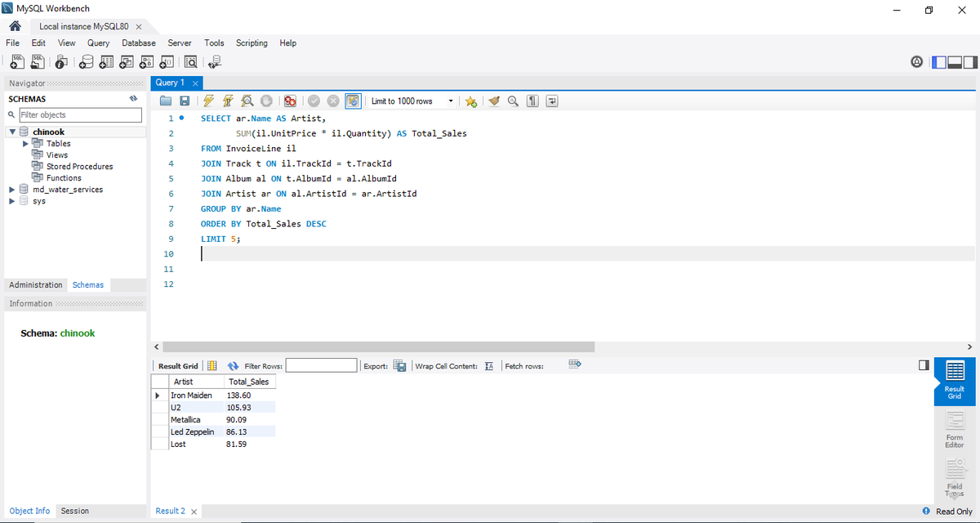
Task: Select Stored Procedures in the tree
Action: pos(80,166)
